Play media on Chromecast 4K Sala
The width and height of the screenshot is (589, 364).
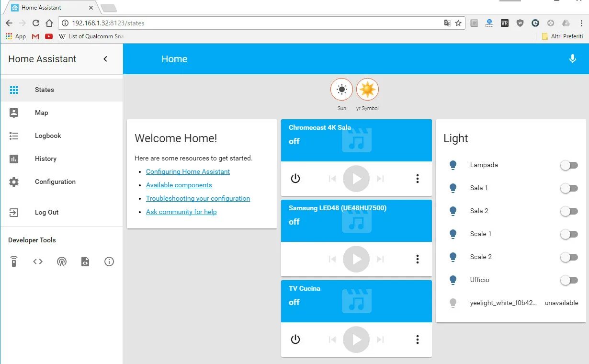(356, 179)
